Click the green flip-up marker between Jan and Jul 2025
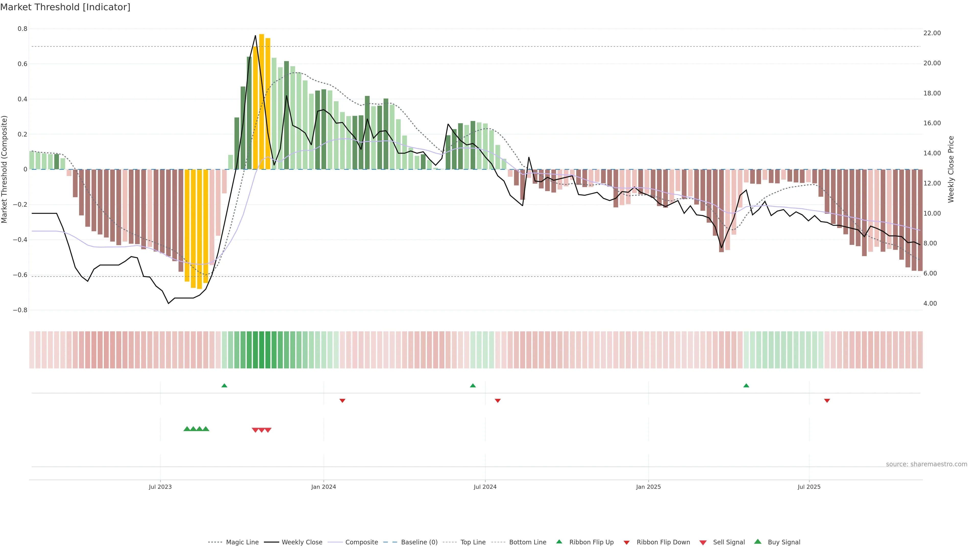Image resolution: width=980 pixels, height=551 pixels. coord(746,386)
